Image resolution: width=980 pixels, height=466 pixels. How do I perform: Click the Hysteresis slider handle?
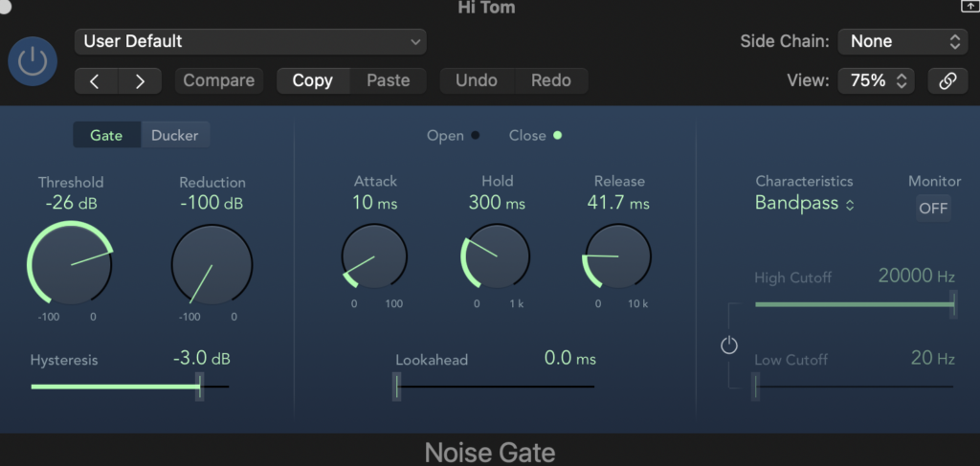[x=200, y=387]
